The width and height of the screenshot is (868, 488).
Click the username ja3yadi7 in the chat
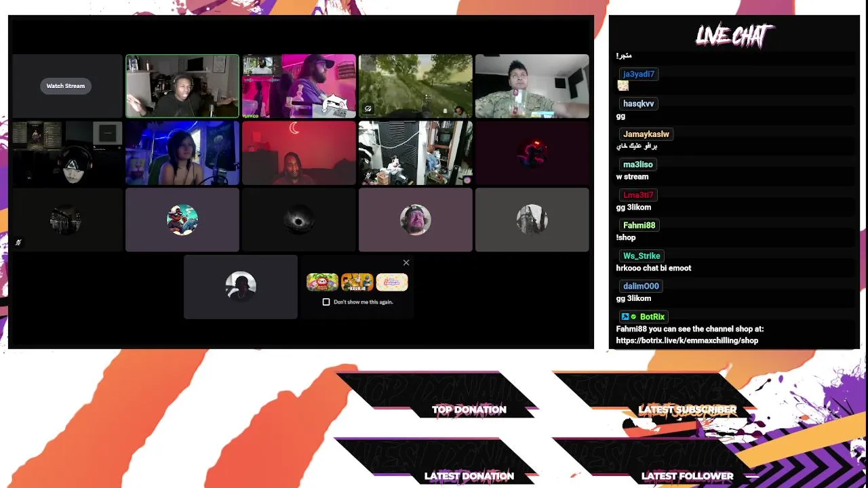coord(639,74)
